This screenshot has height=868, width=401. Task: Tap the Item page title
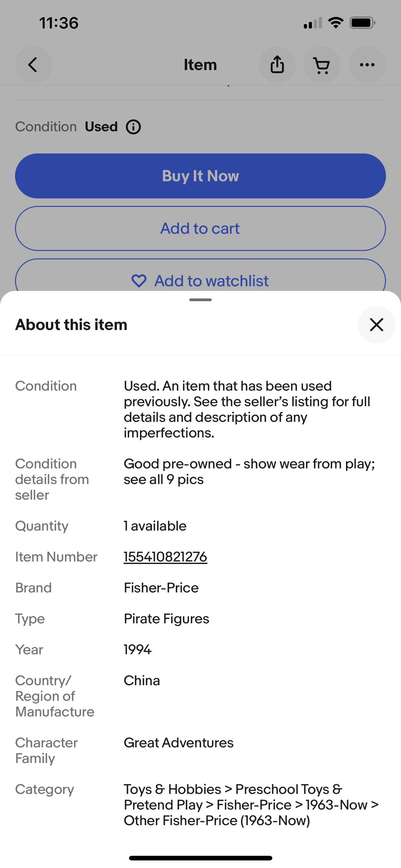click(200, 65)
